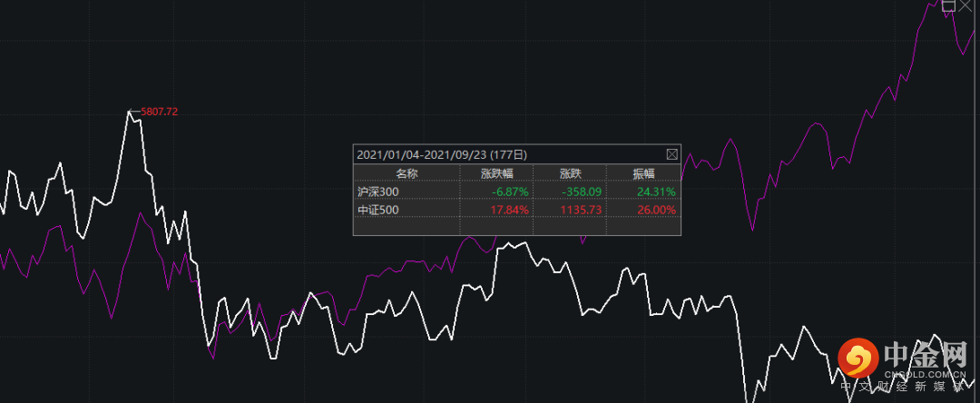Click the maximize chart window icon

pyautogui.click(x=948, y=5)
